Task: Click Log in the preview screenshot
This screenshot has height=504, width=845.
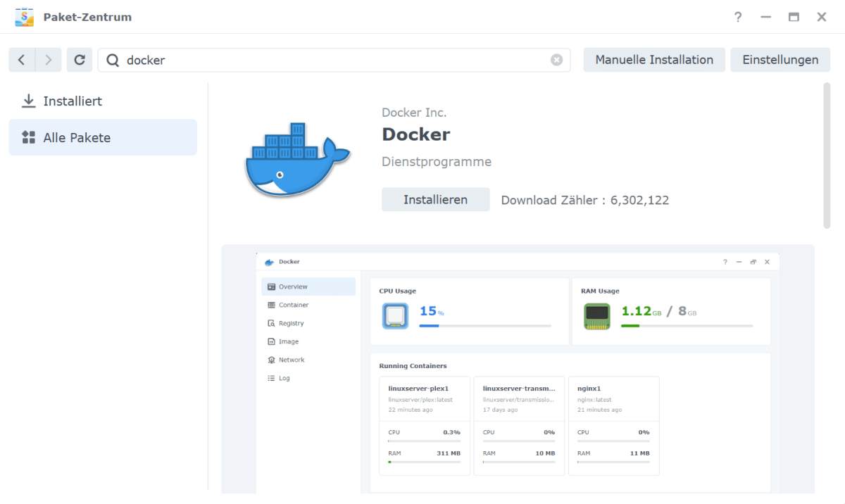Action: [308, 378]
